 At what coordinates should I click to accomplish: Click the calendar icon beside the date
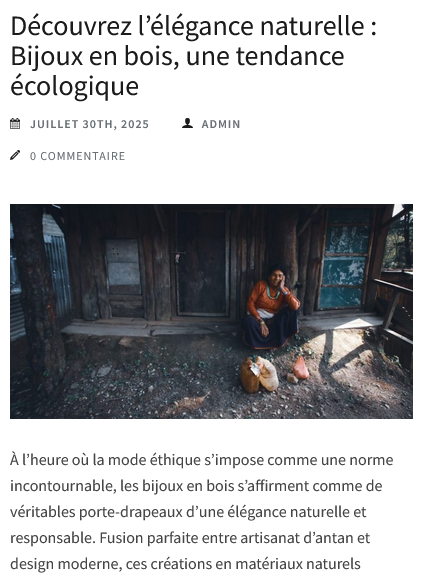(x=15, y=124)
